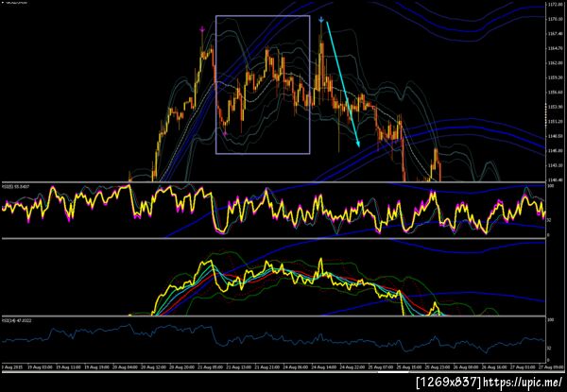Click the 19 Aug 19:00 time label
This screenshot has width=567, height=392.
coord(96,367)
